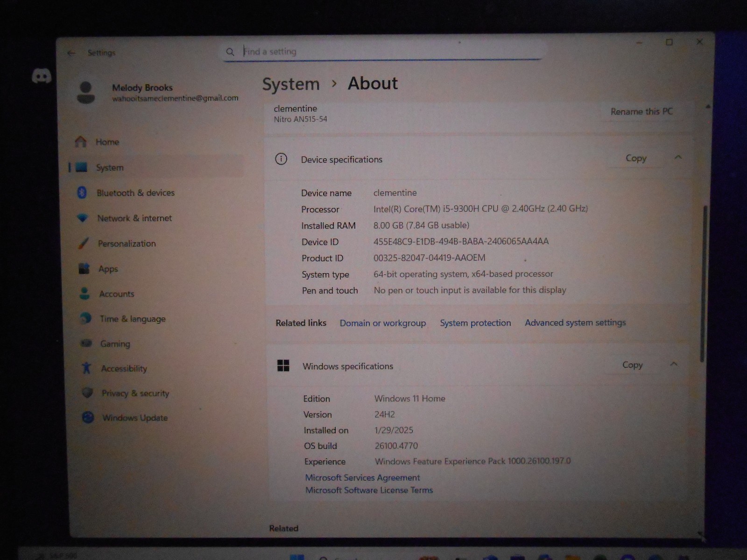This screenshot has height=560, width=747.
Task: Click the info icon beside Device specifications
Action: click(281, 159)
